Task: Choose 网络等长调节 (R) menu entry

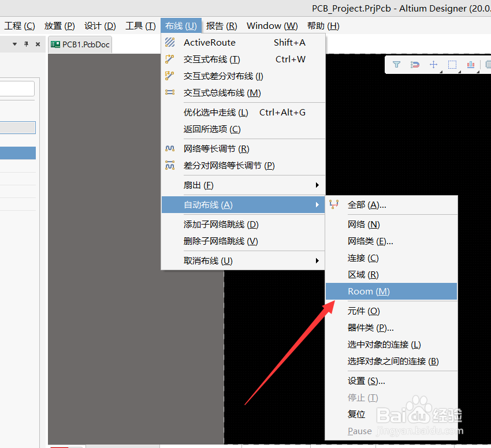Action: point(243,149)
